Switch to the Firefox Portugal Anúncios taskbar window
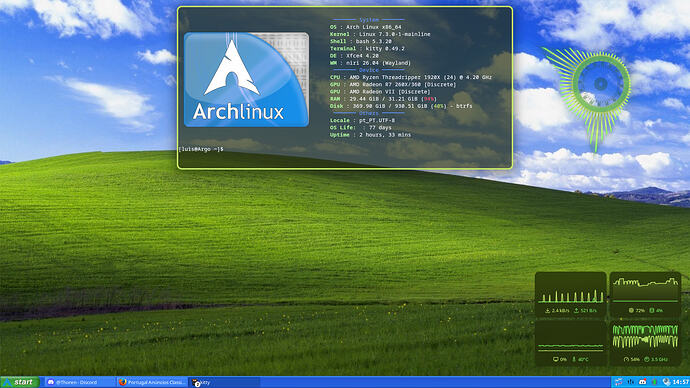690x388 pixels. coord(152,382)
